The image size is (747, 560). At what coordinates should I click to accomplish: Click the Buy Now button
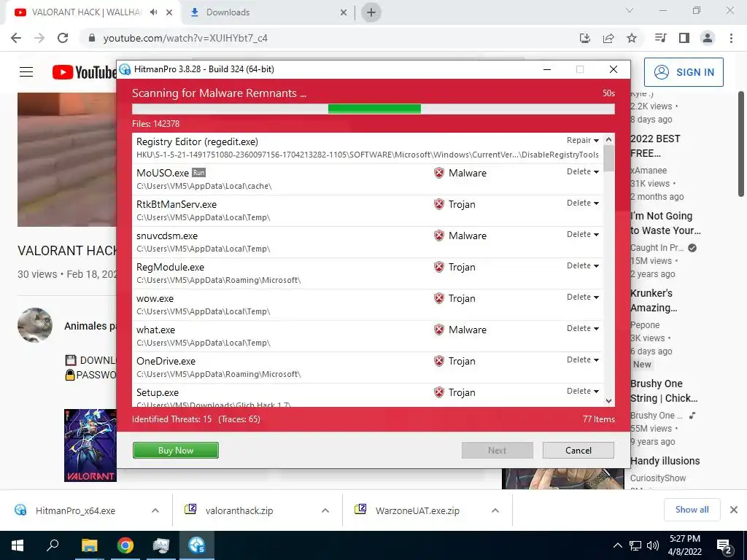pos(176,451)
